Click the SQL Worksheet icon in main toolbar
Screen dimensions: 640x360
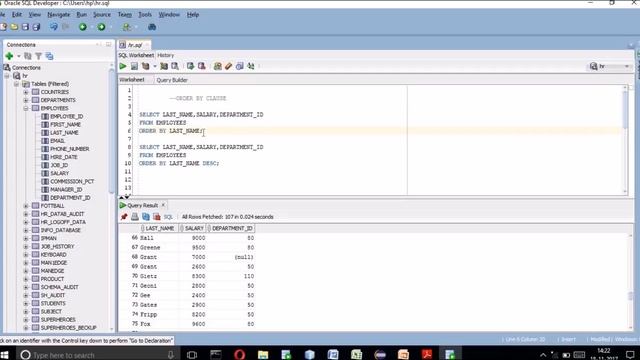pos(127,27)
